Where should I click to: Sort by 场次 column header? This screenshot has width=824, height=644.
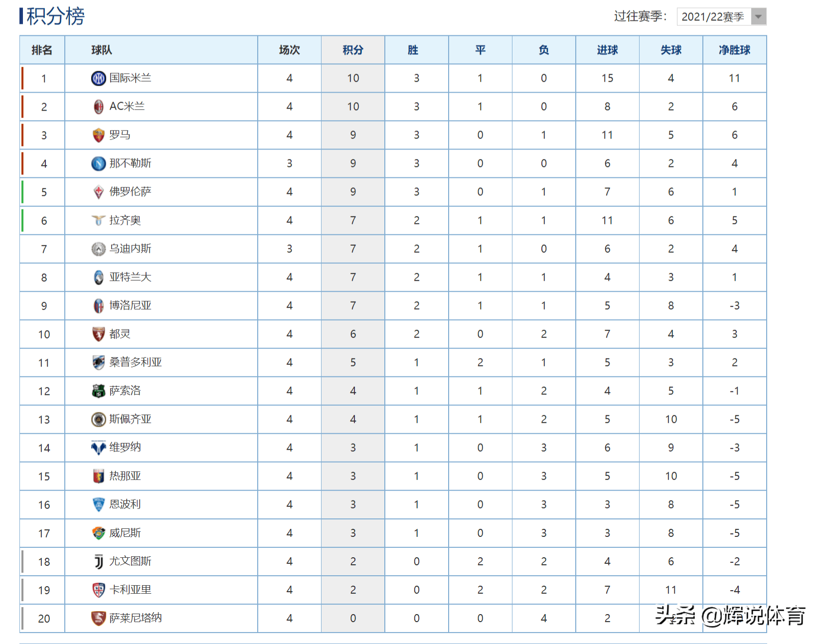(290, 50)
